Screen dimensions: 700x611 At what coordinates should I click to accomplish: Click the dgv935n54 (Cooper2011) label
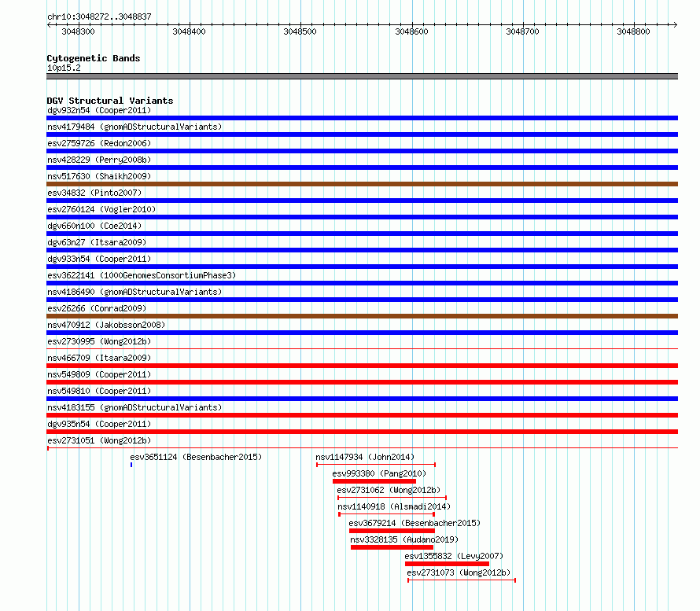tap(99, 424)
